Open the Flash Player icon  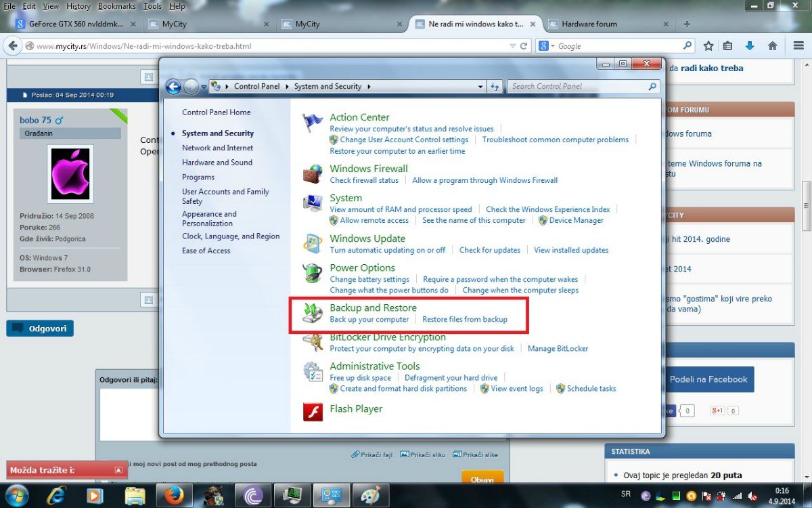(313, 411)
